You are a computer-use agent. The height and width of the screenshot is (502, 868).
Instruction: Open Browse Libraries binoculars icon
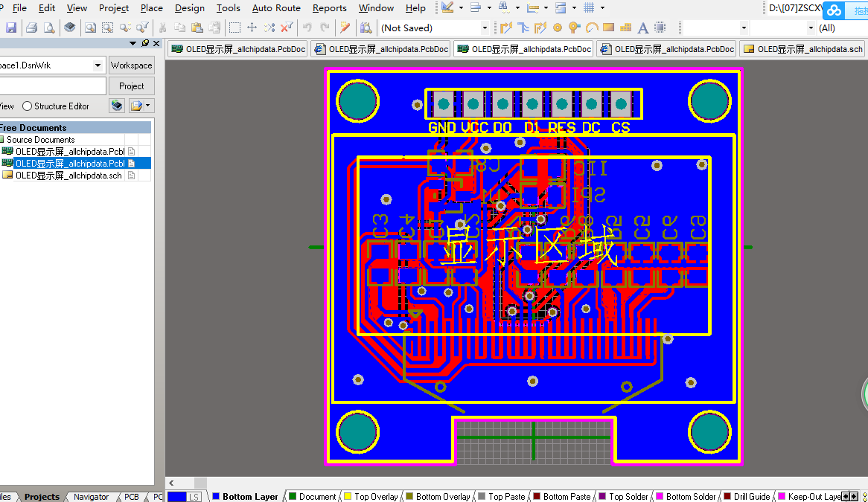click(366, 28)
